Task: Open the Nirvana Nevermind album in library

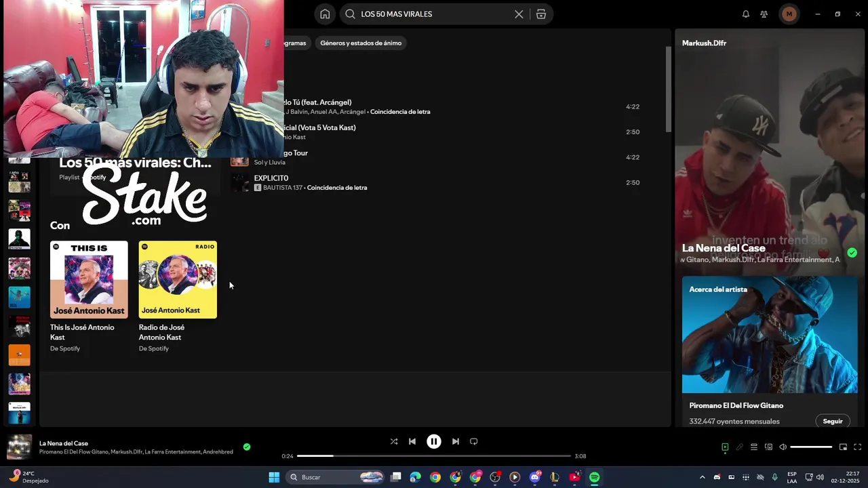Action: (x=19, y=298)
